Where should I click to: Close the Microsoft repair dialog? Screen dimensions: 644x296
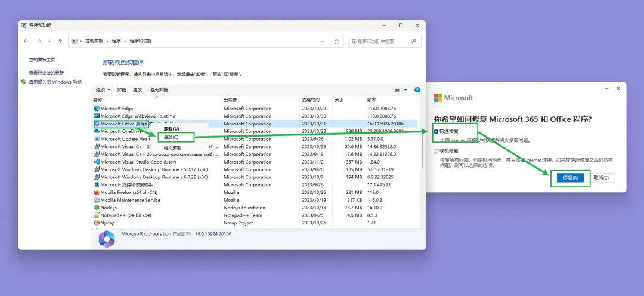pyautogui.click(x=618, y=88)
